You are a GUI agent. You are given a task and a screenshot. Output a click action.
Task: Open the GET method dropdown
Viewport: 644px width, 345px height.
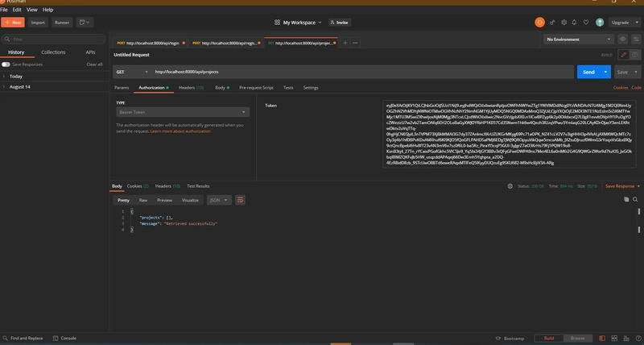click(132, 72)
